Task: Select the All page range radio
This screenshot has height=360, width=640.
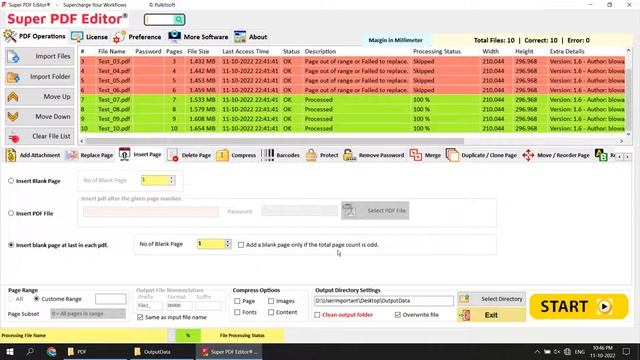Action: [11, 299]
